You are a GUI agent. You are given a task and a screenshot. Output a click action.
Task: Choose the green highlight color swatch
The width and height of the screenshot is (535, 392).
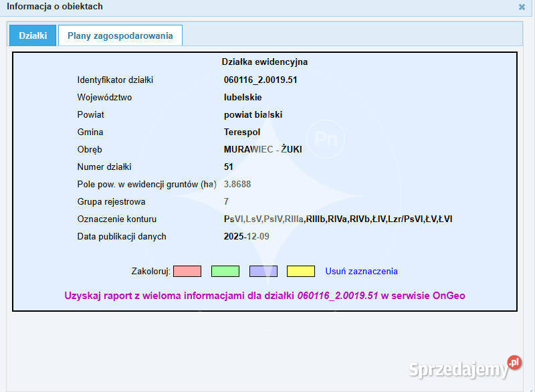click(225, 271)
